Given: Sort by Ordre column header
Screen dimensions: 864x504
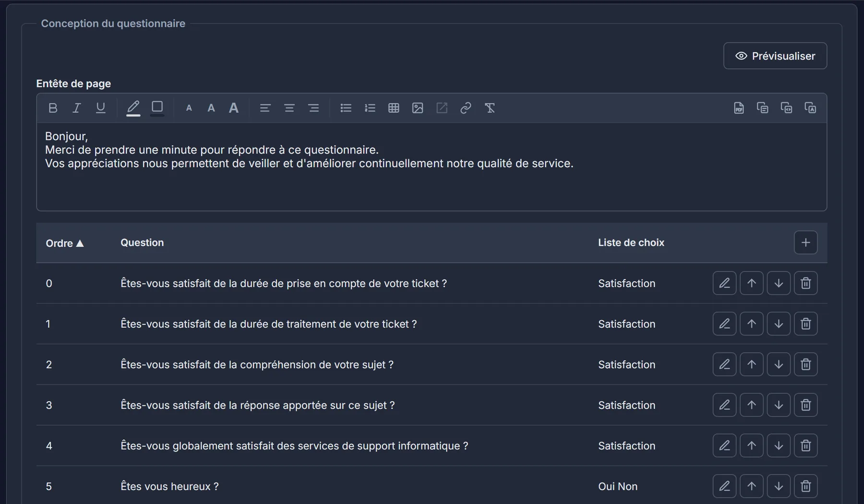Looking at the screenshot, I should (x=65, y=243).
